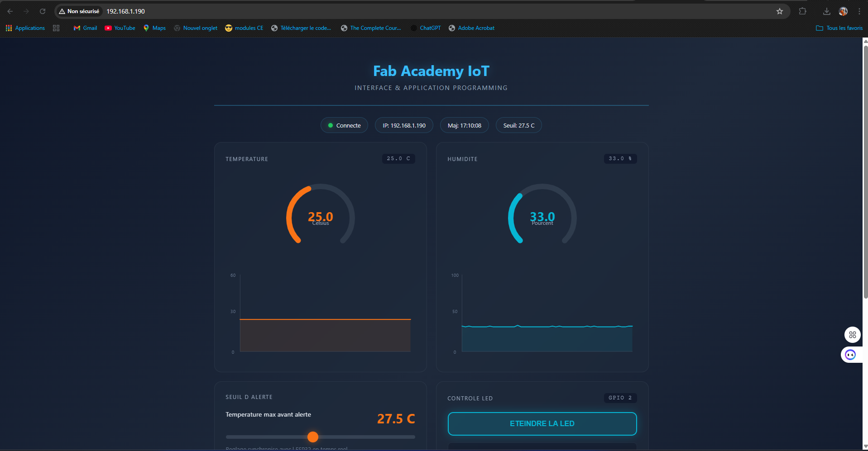Click 'Temperature max avant alerte' text
Image resolution: width=868 pixels, height=451 pixels.
point(268,414)
